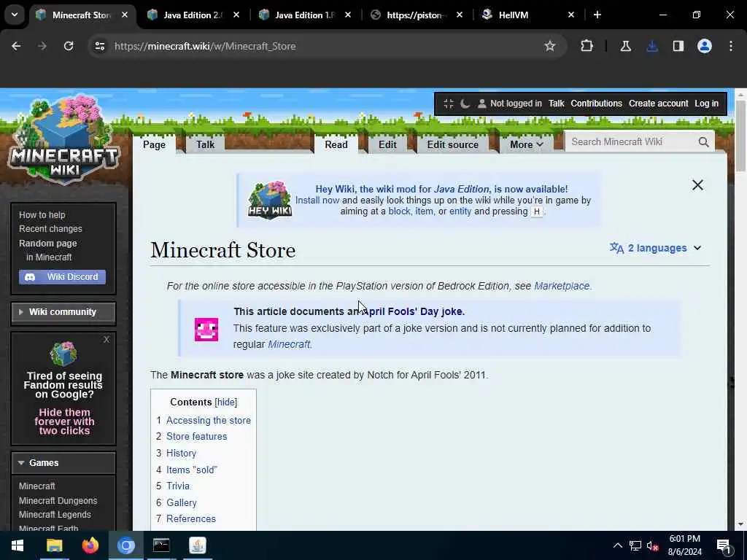Close the Fandom results sidebar ad
The width and height of the screenshot is (747, 560).
coord(107,340)
